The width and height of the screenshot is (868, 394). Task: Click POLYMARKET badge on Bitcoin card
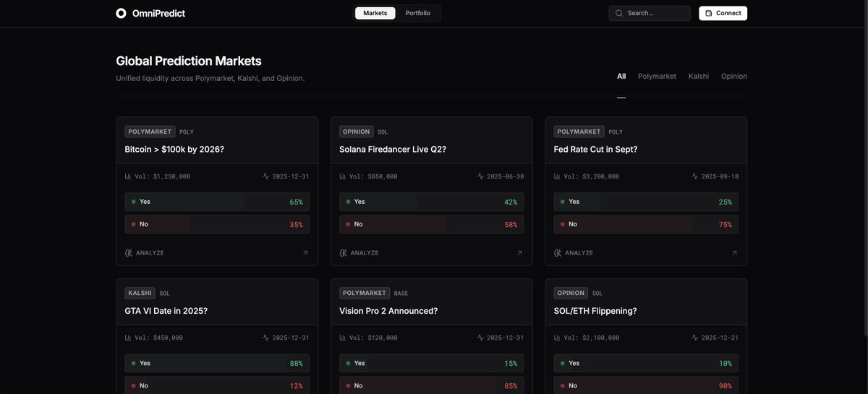pyautogui.click(x=150, y=132)
